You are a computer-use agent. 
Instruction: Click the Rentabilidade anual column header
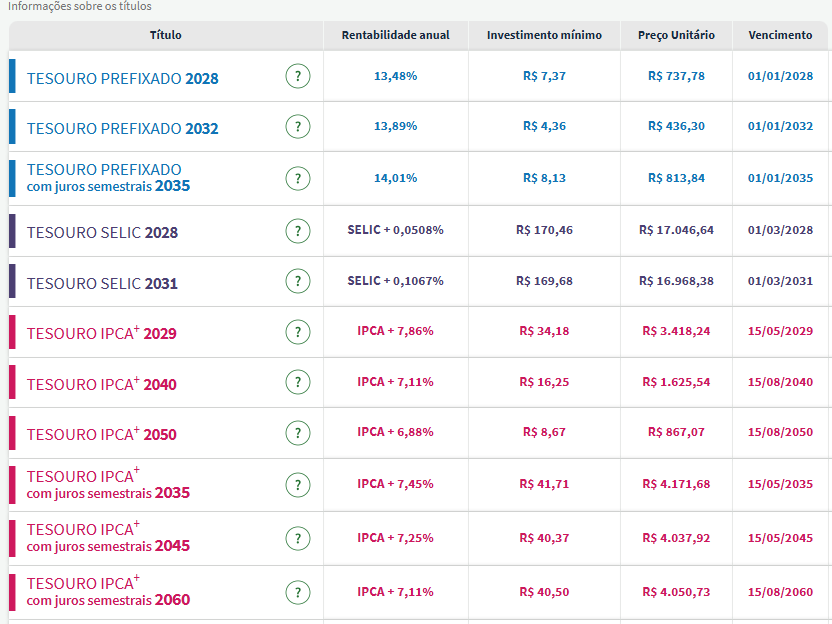395,35
